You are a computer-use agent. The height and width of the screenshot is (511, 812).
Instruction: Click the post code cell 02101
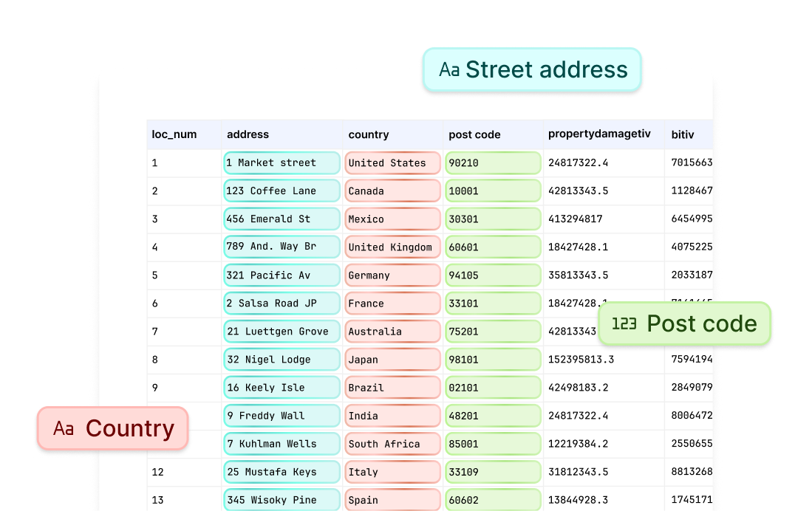click(493, 387)
